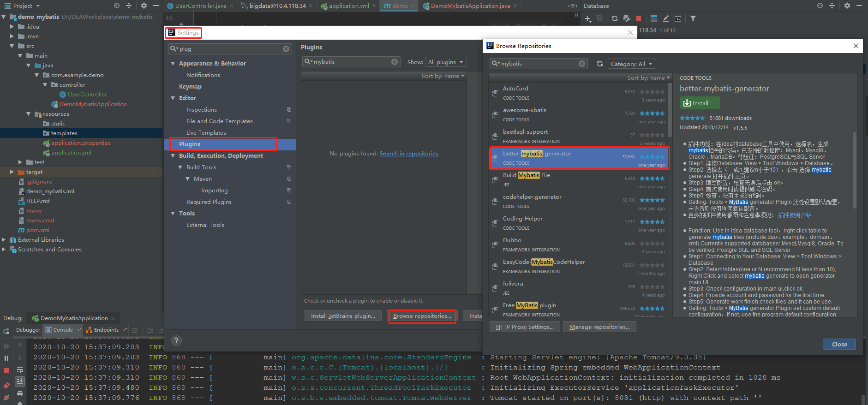Switch to application.yml editor tab
868x405 pixels.
point(348,6)
